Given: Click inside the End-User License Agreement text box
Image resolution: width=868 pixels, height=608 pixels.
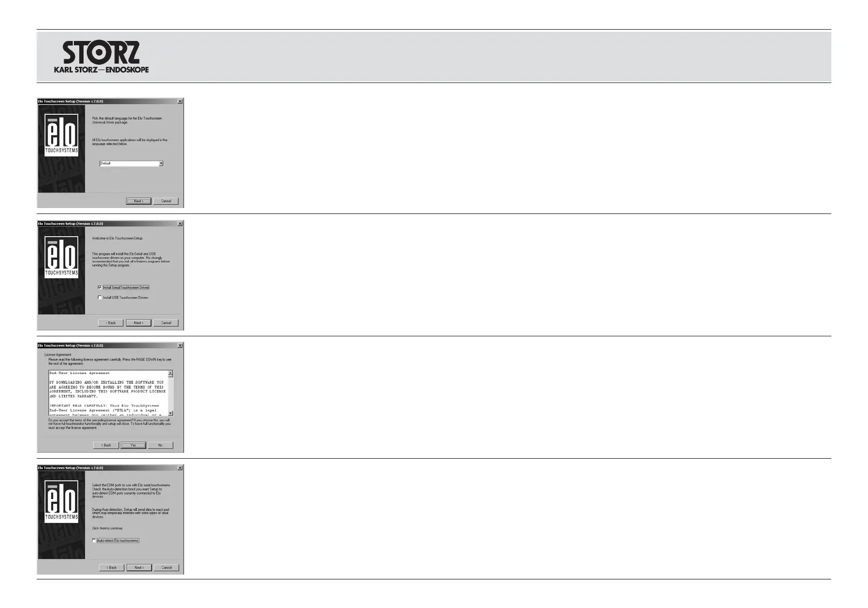Looking at the screenshot, I should pos(108,393).
